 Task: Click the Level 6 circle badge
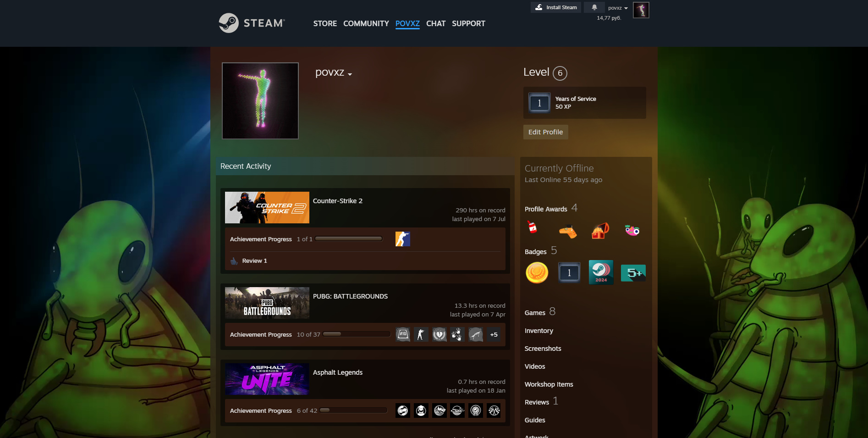point(560,73)
